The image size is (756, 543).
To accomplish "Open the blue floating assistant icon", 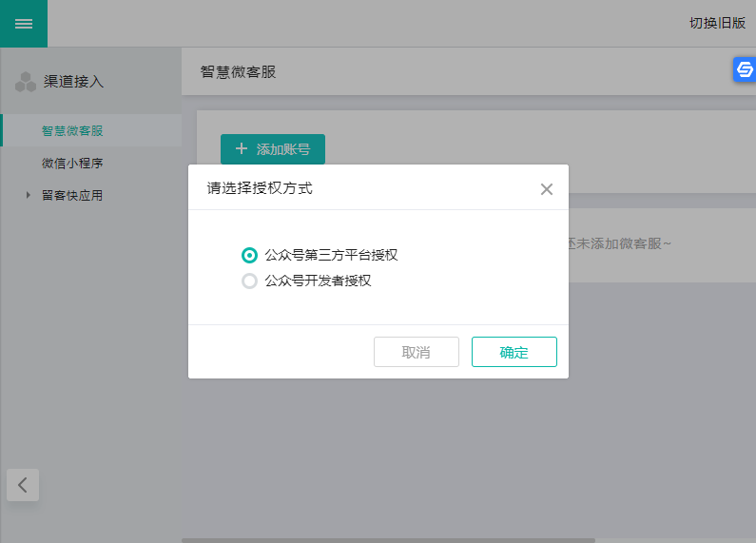I will coord(744,69).
